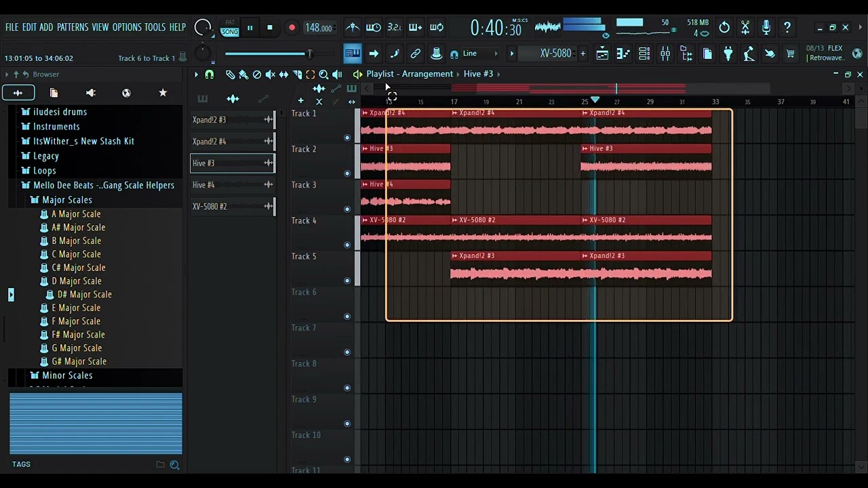868x488 pixels.
Task: Open the channel rack icon
Action: (644, 54)
